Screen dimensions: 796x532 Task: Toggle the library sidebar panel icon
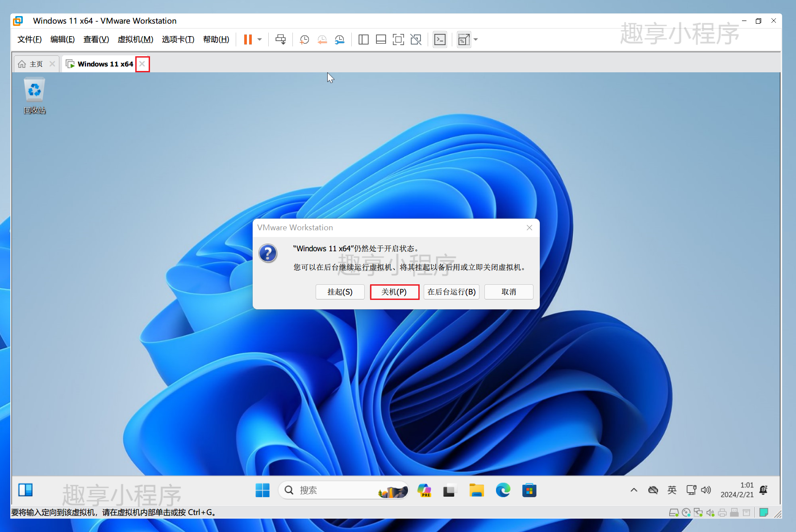[x=363, y=40]
